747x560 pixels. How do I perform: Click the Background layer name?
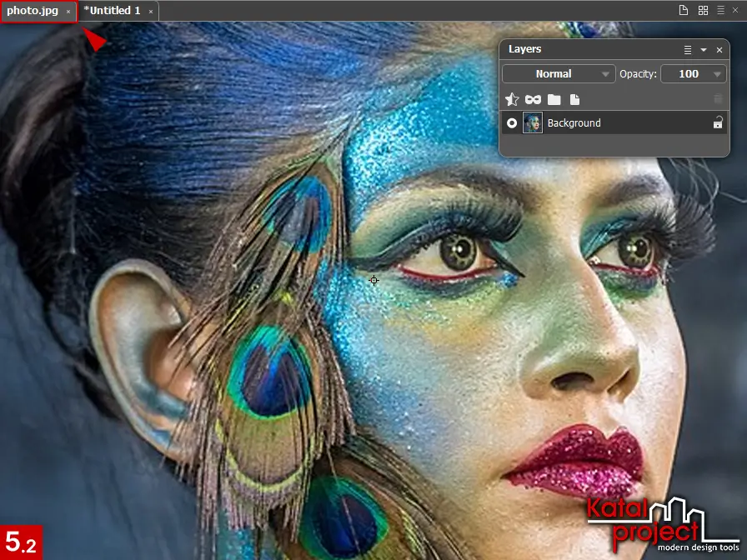[x=574, y=123]
